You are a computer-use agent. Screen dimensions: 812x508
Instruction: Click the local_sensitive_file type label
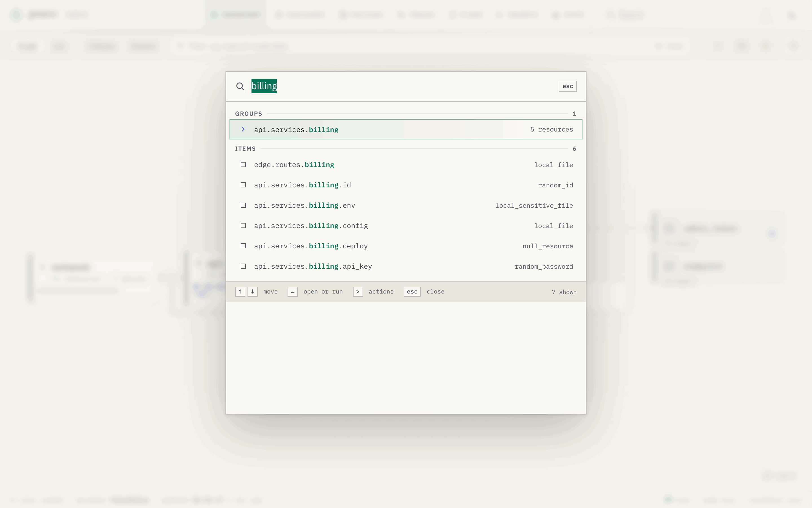pos(534,206)
